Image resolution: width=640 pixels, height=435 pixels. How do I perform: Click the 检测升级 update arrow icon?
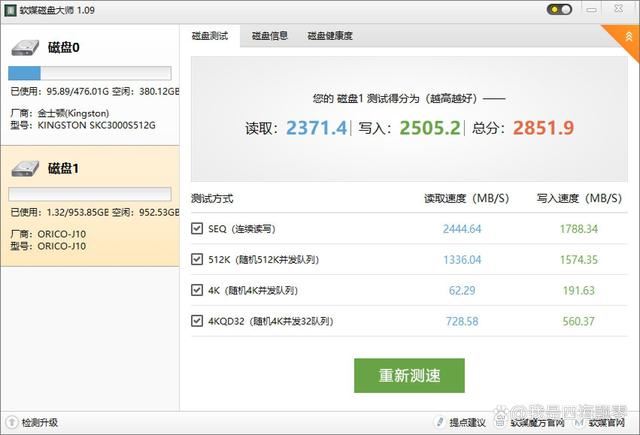(11, 422)
